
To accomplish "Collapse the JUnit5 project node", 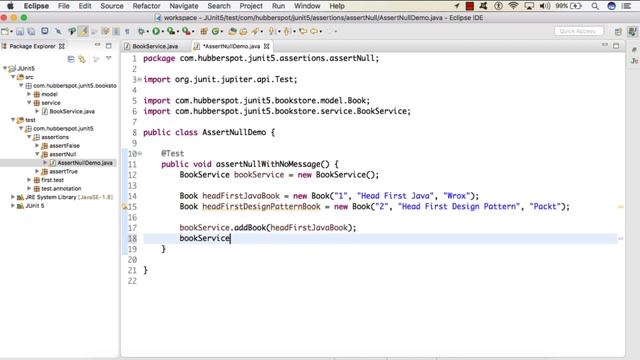I will [x=5, y=68].
